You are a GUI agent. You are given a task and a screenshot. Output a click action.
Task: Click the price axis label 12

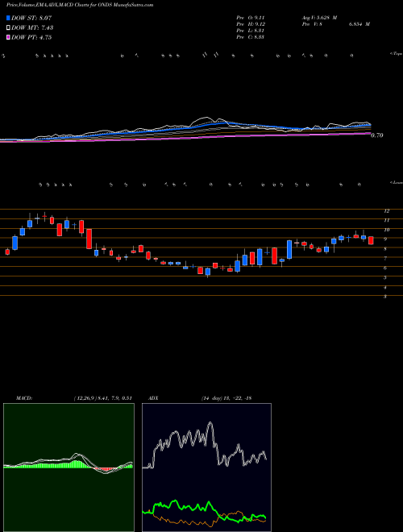[x=386, y=211]
